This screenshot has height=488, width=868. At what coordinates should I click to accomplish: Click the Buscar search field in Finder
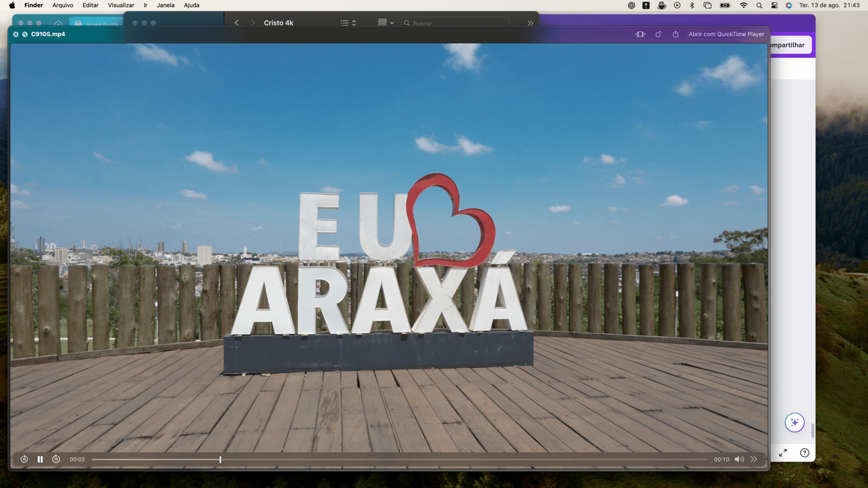[x=455, y=23]
